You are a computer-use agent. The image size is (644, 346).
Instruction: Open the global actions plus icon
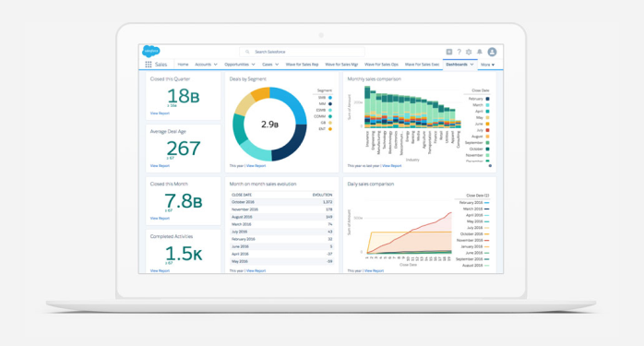tap(449, 52)
